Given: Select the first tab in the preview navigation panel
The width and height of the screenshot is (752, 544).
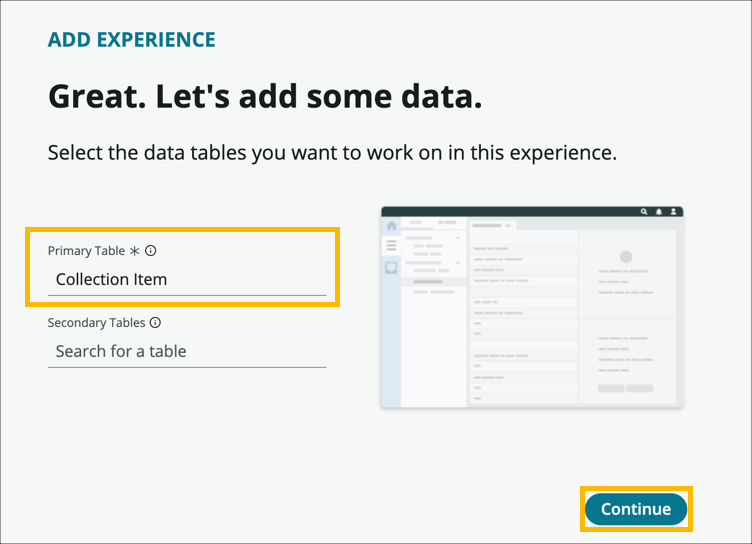Looking at the screenshot, I should pyautogui.click(x=416, y=222).
